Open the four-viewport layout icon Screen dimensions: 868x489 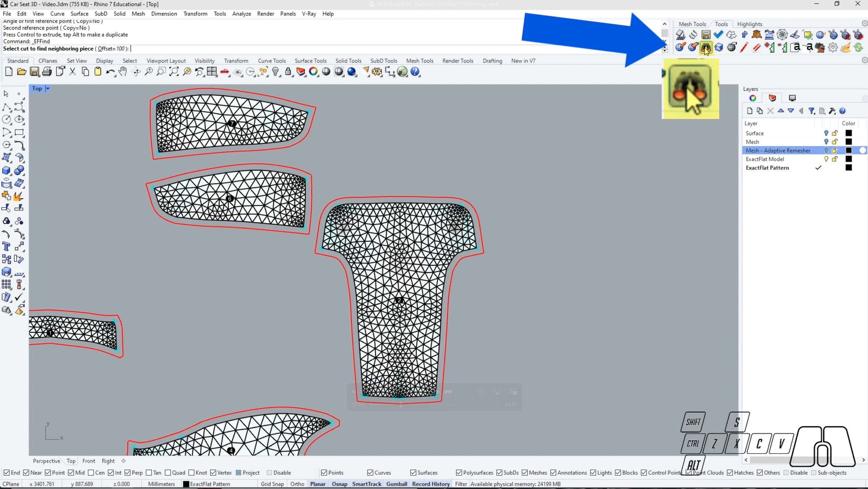pyautogui.click(x=211, y=72)
